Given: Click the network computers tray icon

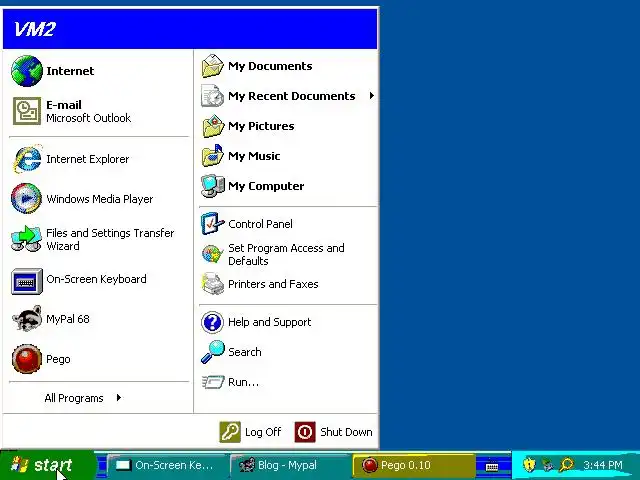Looking at the screenshot, I should click(x=547, y=465).
